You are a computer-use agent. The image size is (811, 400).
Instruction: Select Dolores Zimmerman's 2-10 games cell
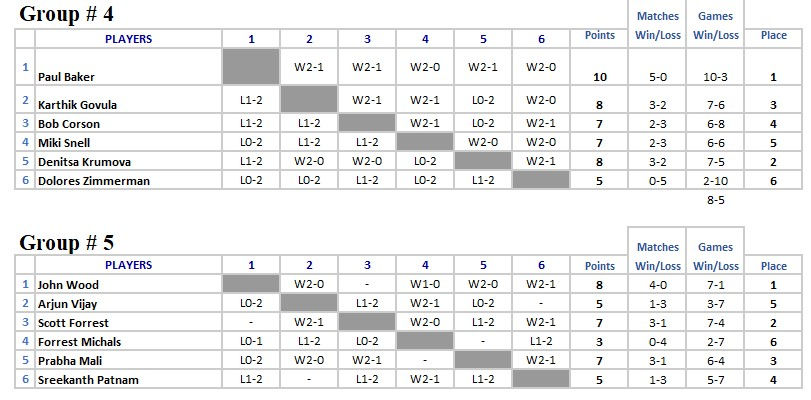[715, 181]
